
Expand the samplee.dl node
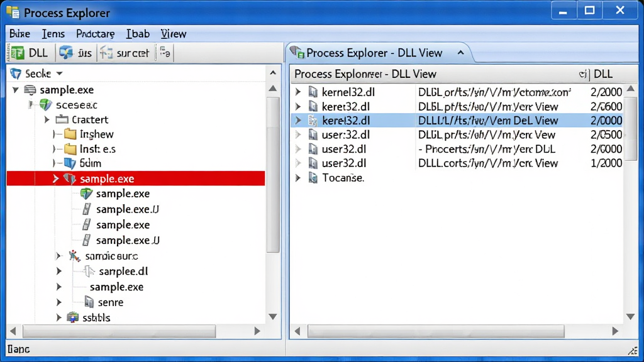point(58,271)
